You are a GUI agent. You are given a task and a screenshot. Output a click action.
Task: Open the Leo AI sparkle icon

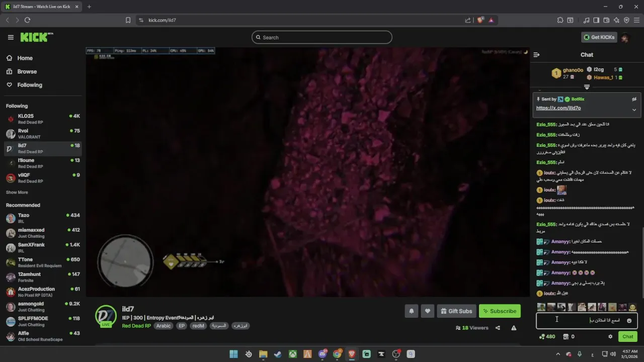tap(616, 20)
